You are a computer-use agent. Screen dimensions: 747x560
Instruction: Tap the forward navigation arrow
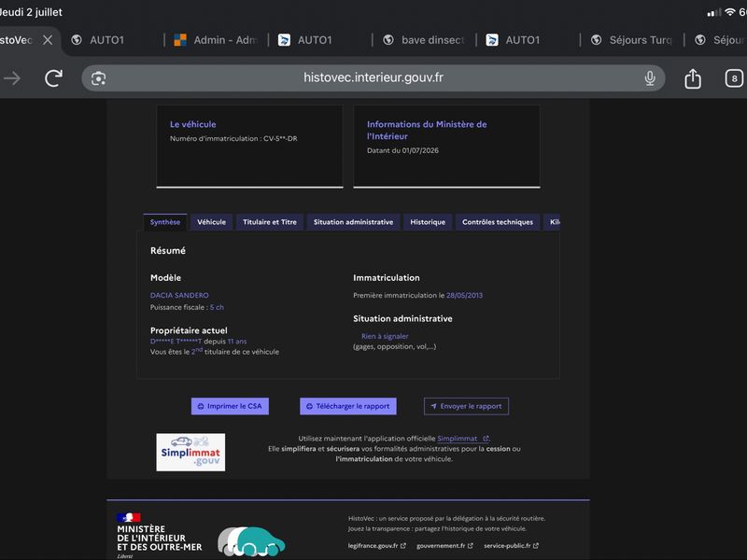click(12, 78)
